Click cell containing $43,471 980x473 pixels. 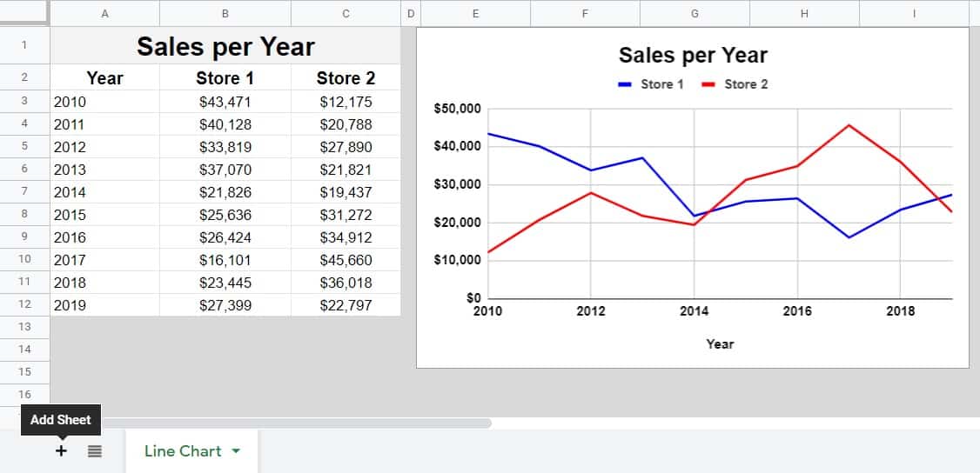[x=225, y=102]
